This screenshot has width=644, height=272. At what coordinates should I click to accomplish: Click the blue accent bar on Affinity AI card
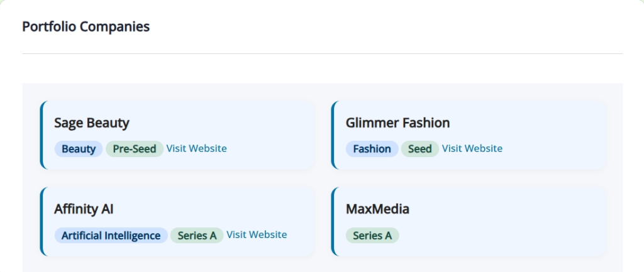pos(42,221)
